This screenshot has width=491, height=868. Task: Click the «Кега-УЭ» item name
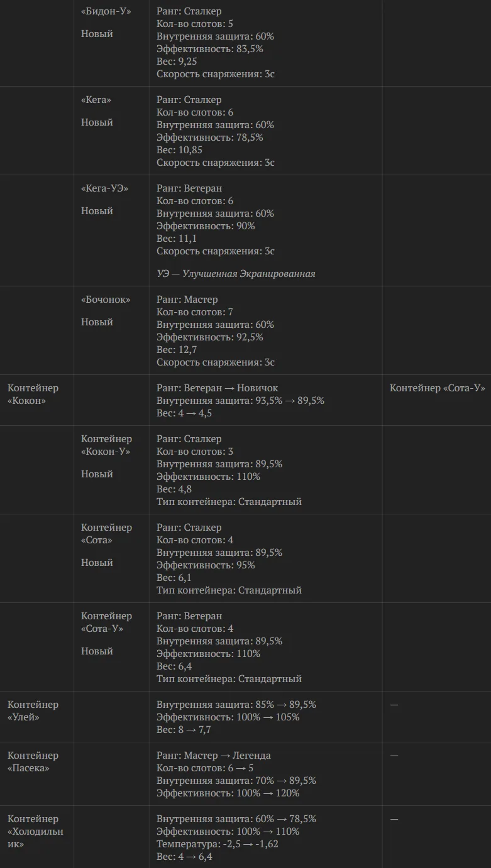[104, 188]
